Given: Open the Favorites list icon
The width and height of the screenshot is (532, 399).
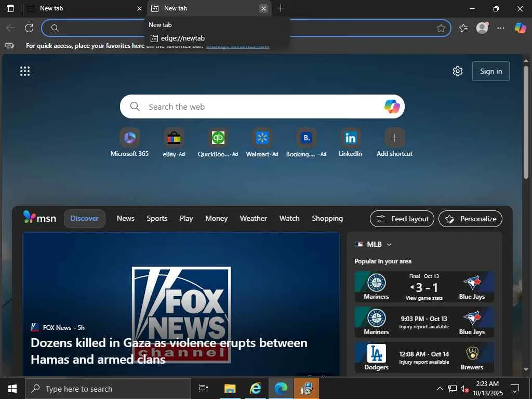Looking at the screenshot, I should 463,28.
